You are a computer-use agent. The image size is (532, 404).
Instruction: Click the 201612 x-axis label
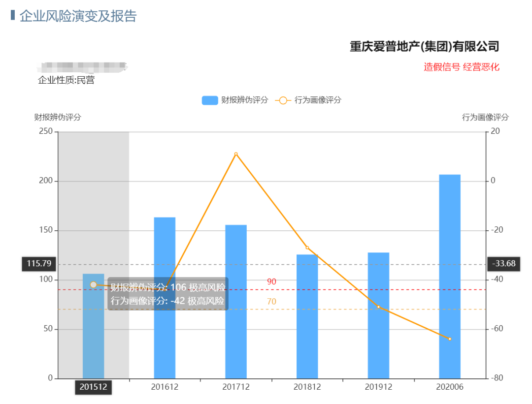pos(165,387)
